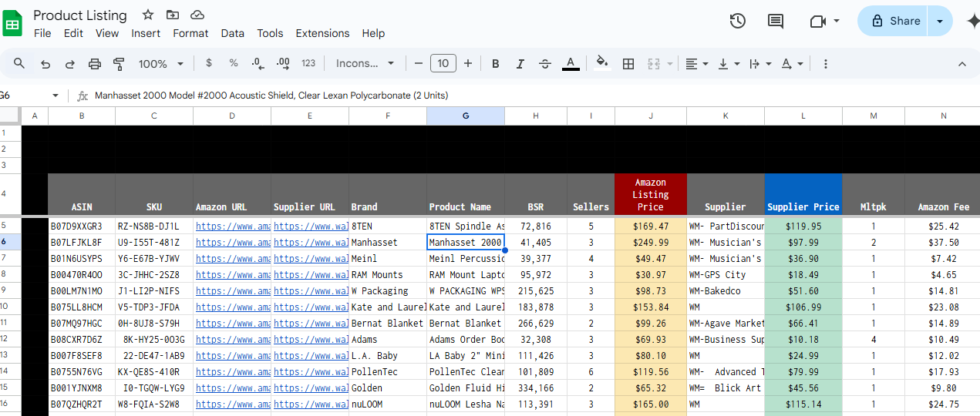Redo the last action
This screenshot has width=980, height=416.
click(70, 64)
